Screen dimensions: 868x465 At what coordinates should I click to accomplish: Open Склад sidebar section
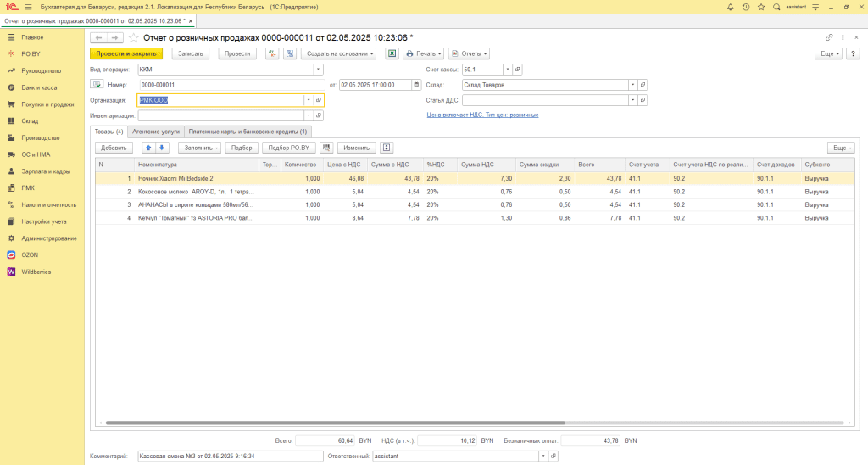coord(30,120)
